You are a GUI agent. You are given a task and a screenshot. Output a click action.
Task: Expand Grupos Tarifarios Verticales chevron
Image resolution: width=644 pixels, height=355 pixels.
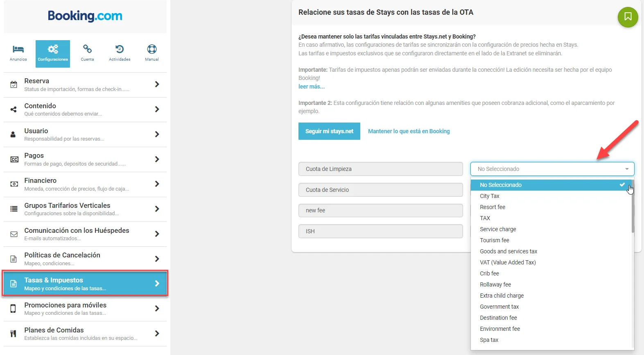157,209
